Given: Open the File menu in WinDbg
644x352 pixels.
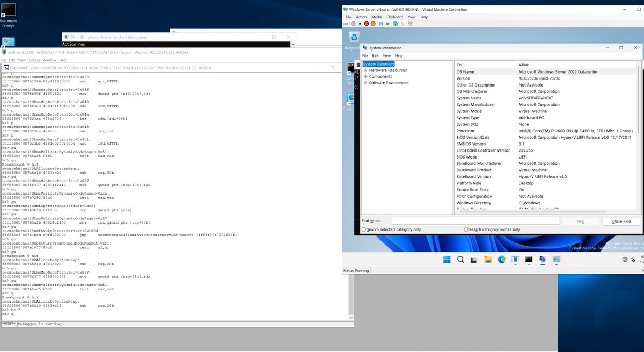Looking at the screenshot, I should point(4,60).
